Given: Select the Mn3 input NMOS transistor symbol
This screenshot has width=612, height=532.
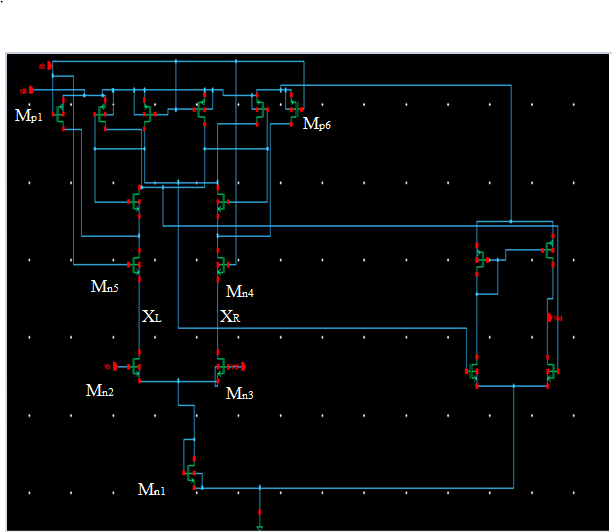Looking at the screenshot, I should pos(221,367).
